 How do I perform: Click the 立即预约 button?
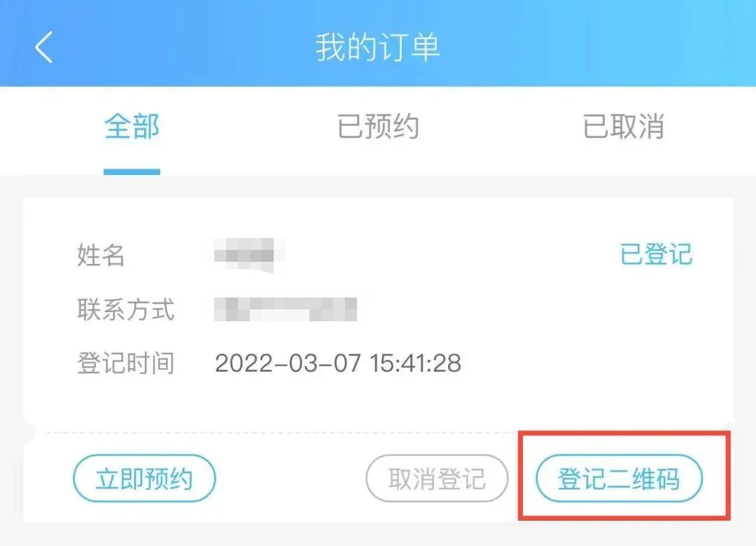pyautogui.click(x=144, y=479)
